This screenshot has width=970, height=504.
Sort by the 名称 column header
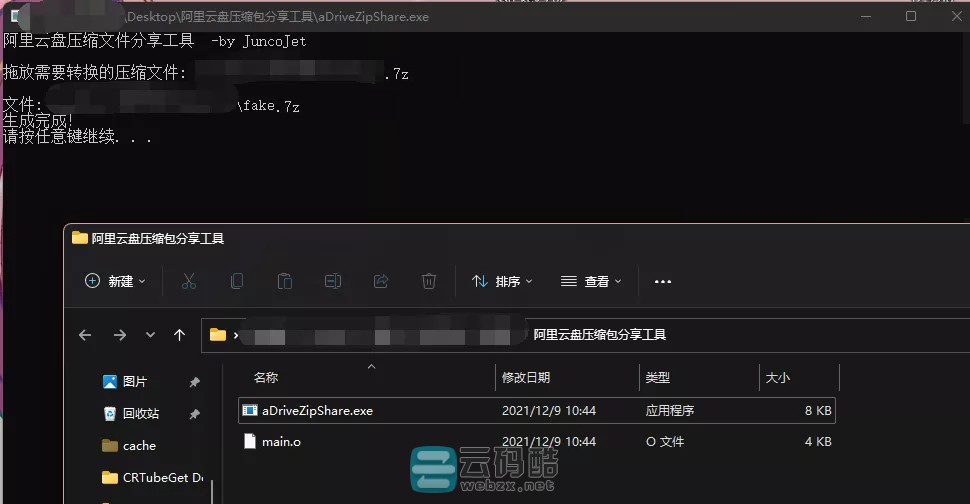pyautogui.click(x=266, y=378)
